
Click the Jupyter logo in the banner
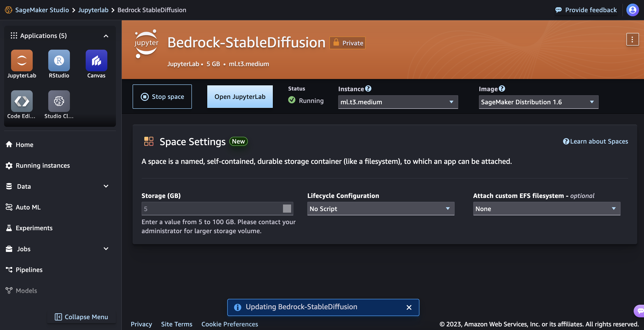[x=146, y=44]
